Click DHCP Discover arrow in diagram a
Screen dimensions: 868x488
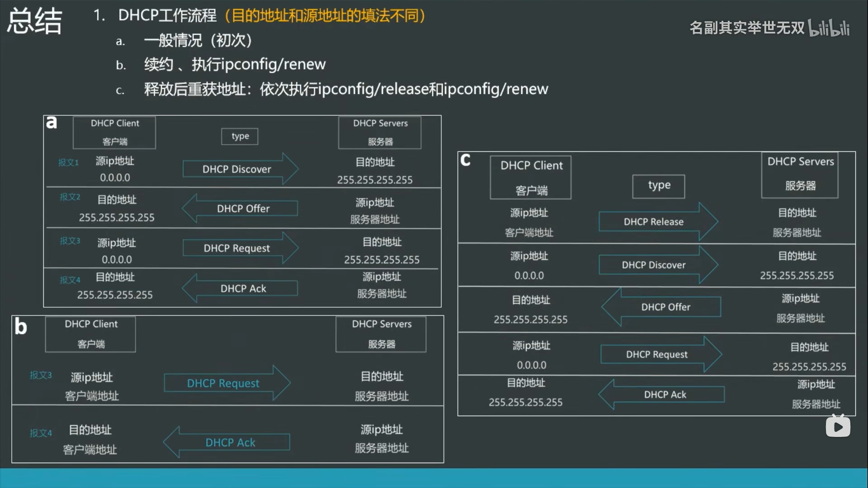(237, 169)
